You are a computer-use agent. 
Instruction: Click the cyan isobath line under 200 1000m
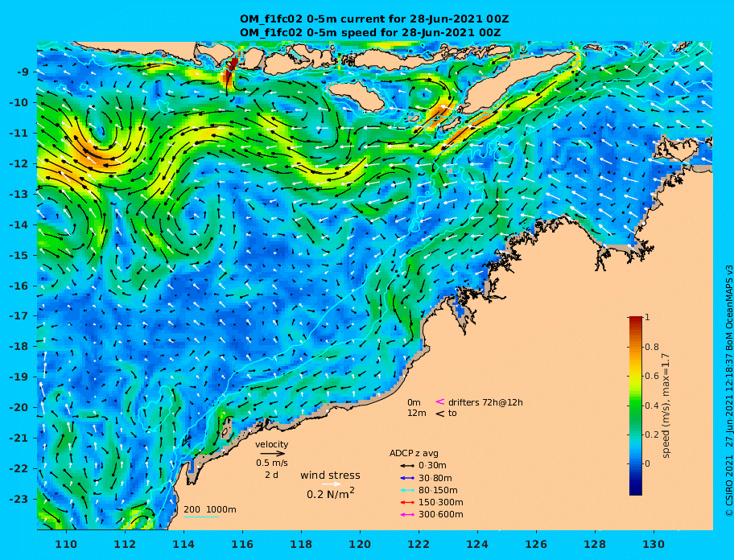201,517
